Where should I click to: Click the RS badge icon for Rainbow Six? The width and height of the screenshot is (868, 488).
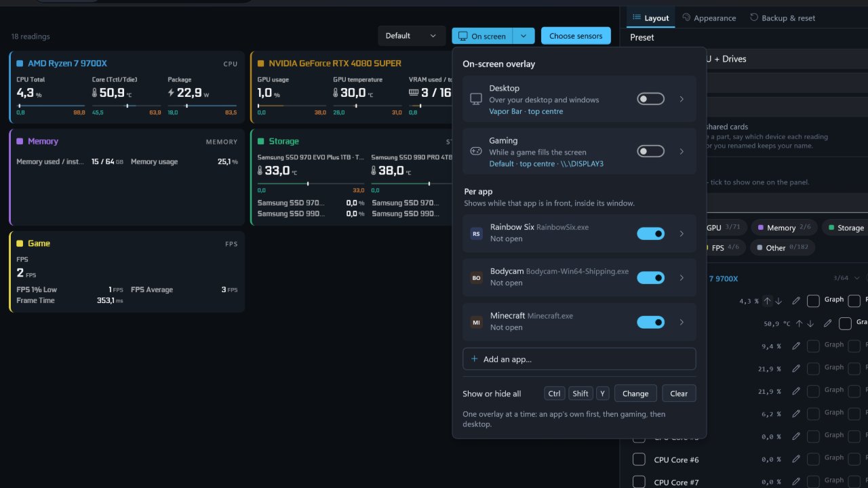[476, 233]
